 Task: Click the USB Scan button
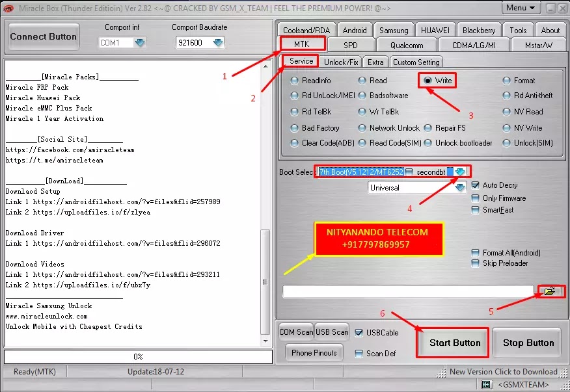332,332
